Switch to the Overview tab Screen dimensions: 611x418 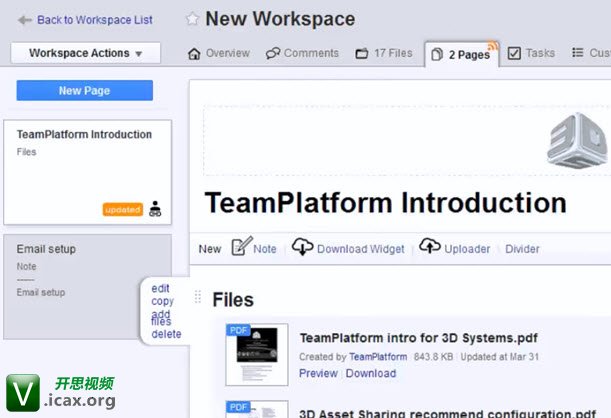[x=219, y=53]
